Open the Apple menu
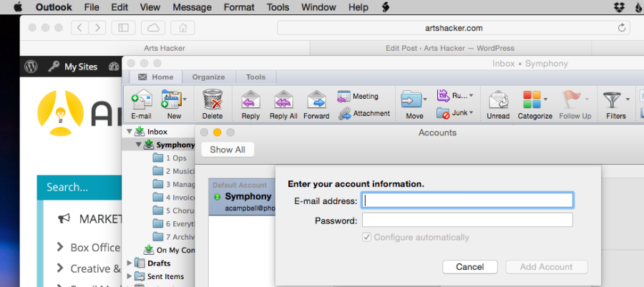Image resolution: width=644 pixels, height=287 pixels. [17, 7]
